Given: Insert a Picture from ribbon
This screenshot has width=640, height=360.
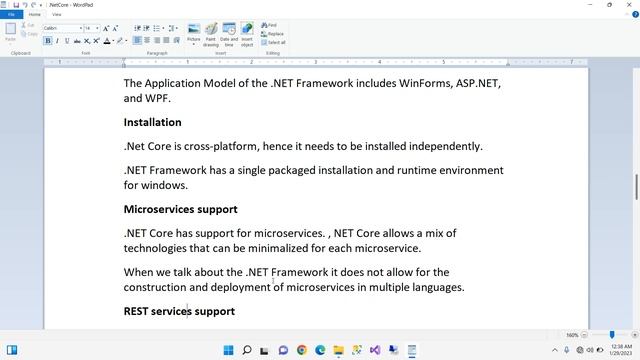Looking at the screenshot, I should point(193,32).
